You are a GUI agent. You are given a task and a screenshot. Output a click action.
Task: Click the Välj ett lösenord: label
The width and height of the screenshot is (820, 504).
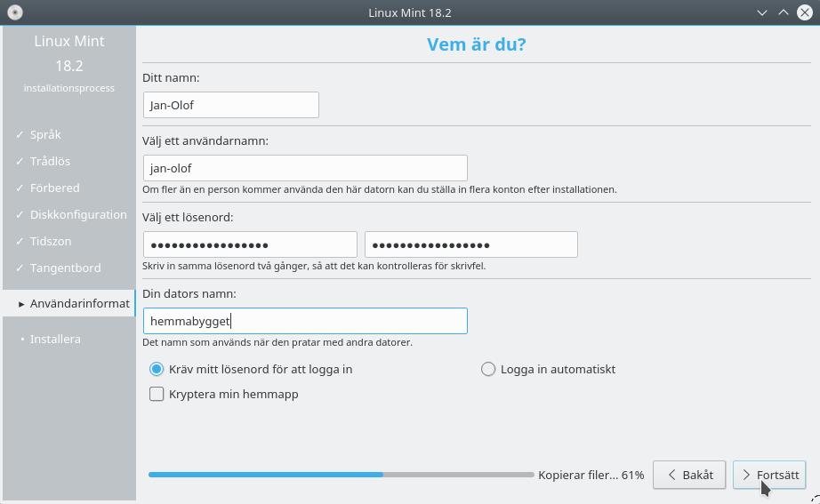tap(188, 217)
